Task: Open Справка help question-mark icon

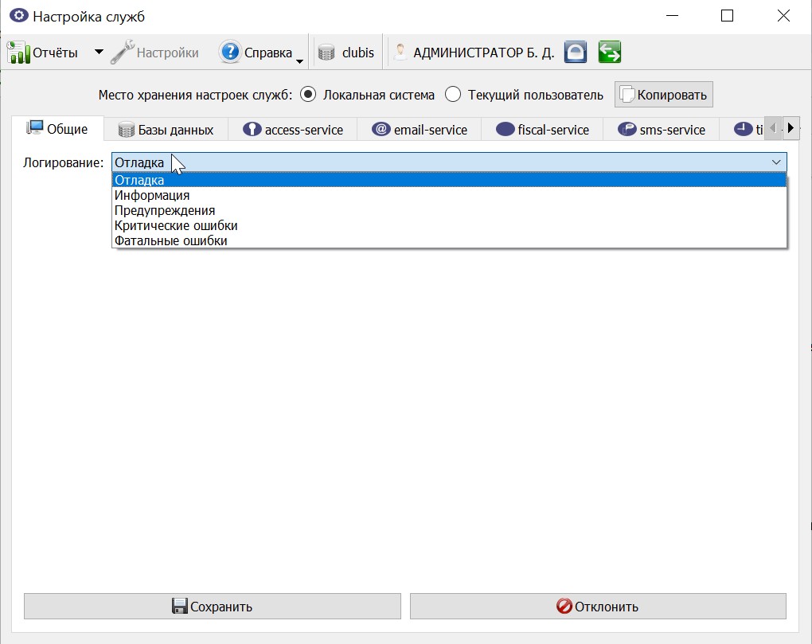Action: [x=230, y=53]
